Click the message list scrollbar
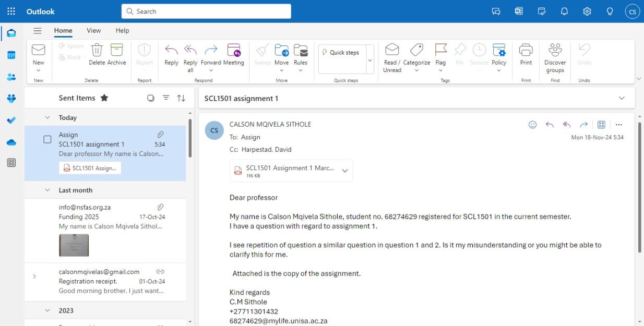Screen dimensions: 644x326 click(x=190, y=138)
